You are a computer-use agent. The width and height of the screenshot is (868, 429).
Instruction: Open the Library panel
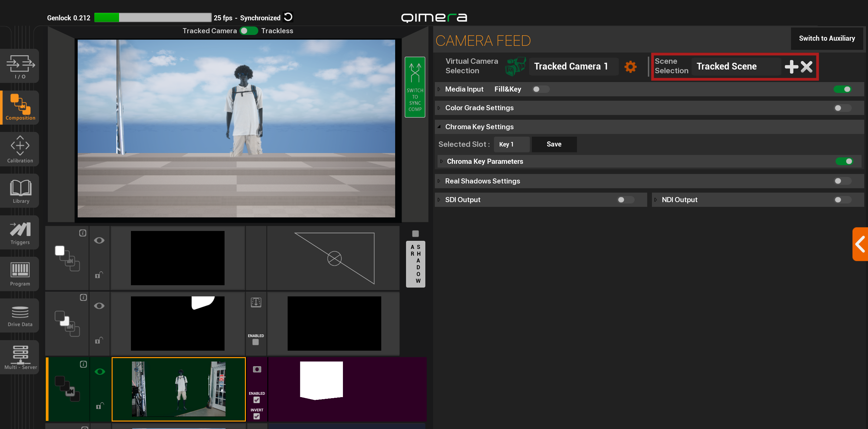tap(20, 191)
